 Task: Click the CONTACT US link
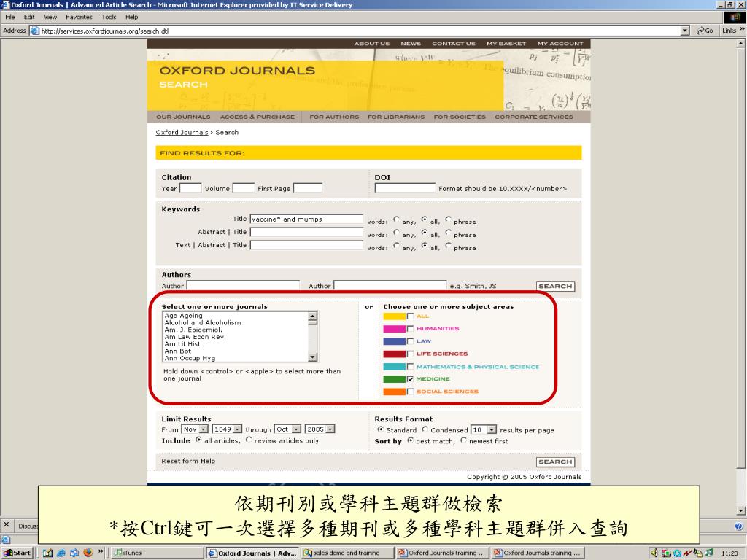[x=454, y=43]
